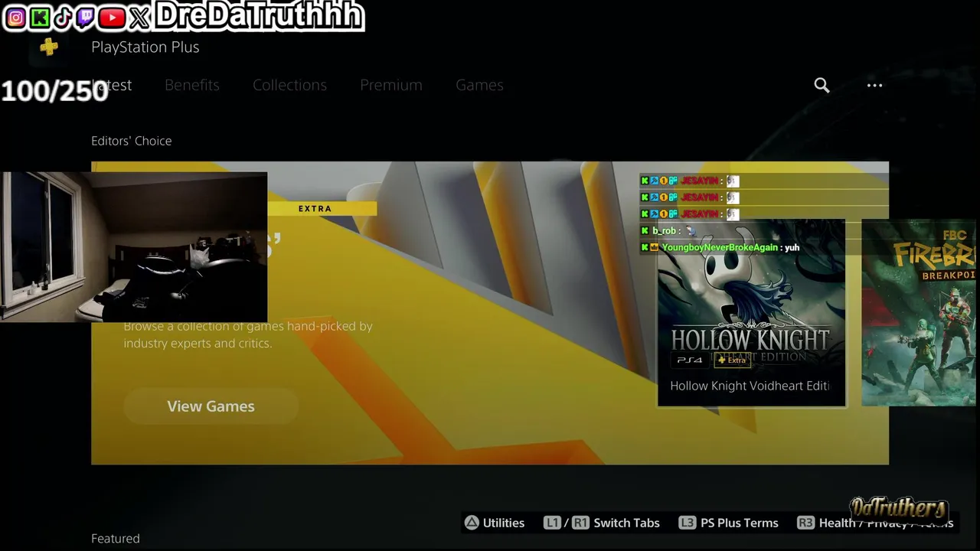Click the L1 shoulder button icon
Screen dimensions: 980x551
point(552,523)
